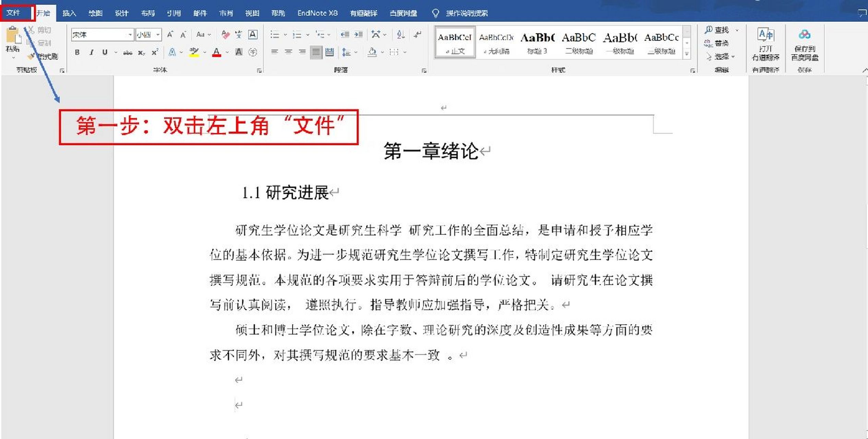This screenshot has height=439, width=868.
Task: Expand the font size dropdown
Action: pos(158,34)
